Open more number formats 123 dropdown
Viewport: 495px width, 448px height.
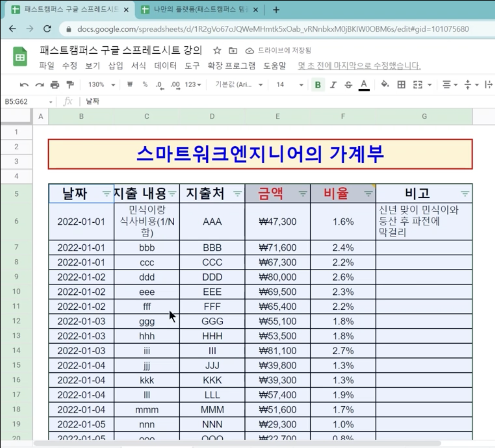pyautogui.click(x=193, y=85)
